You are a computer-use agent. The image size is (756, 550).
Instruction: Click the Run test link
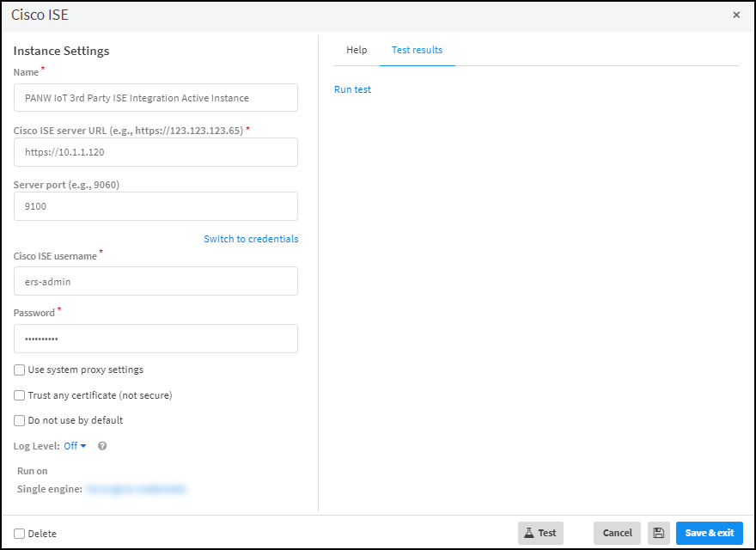(352, 89)
